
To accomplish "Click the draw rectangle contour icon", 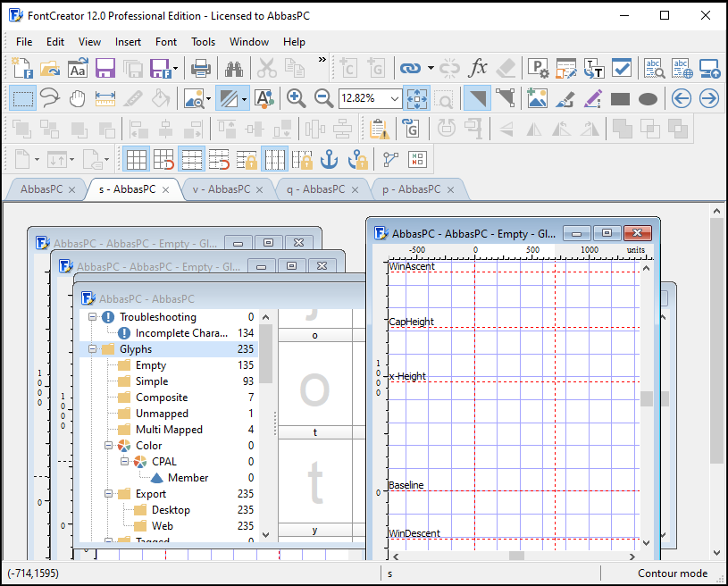I will click(620, 99).
